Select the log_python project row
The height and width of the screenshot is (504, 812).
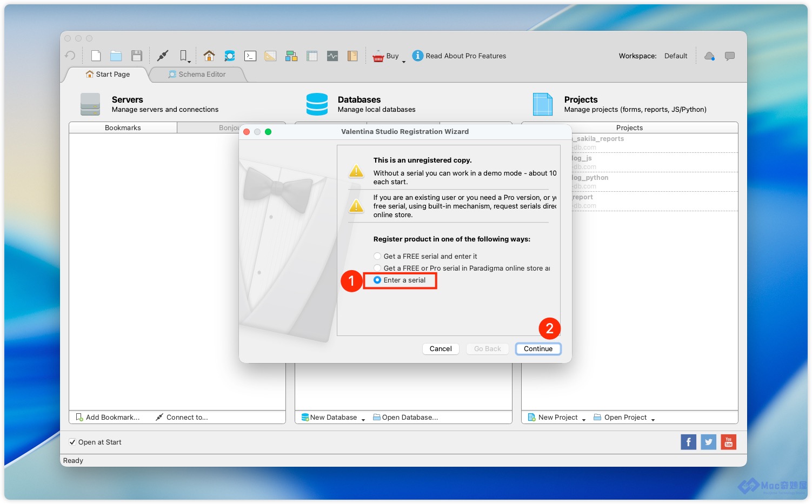click(654, 182)
